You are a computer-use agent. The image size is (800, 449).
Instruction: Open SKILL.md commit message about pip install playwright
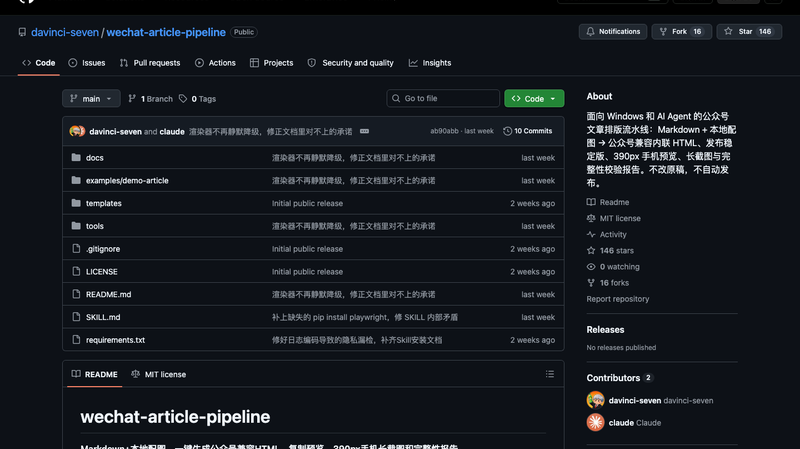tap(365, 317)
